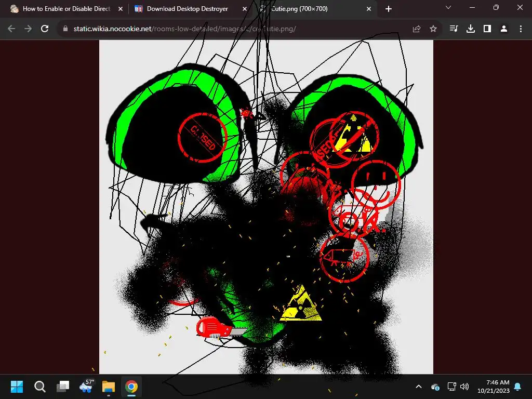Screen dimensions: 532x399
Task: Open the clock showing 7:46 AM
Action: (x=494, y=387)
